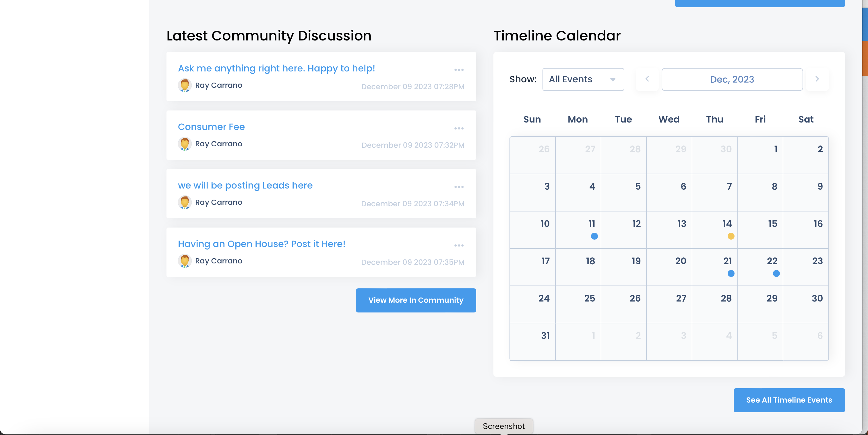Open 'we will be posting Leads here' thread

pyautogui.click(x=245, y=185)
